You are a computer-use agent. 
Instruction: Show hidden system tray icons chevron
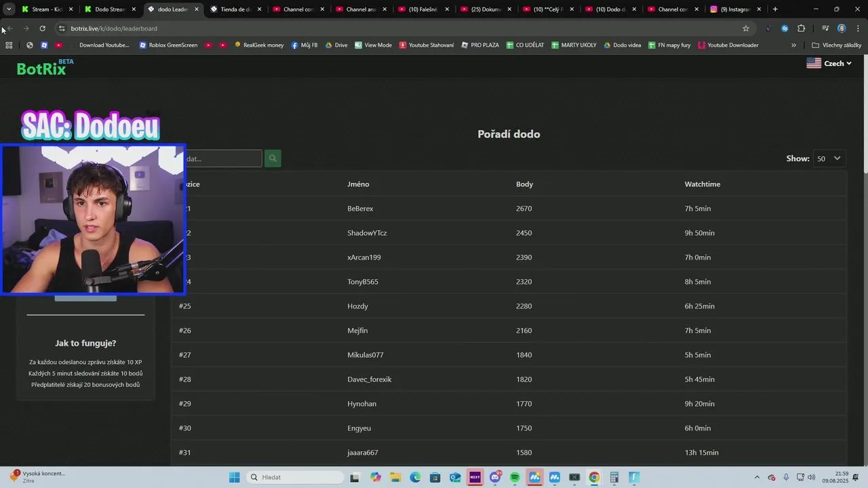click(757, 477)
